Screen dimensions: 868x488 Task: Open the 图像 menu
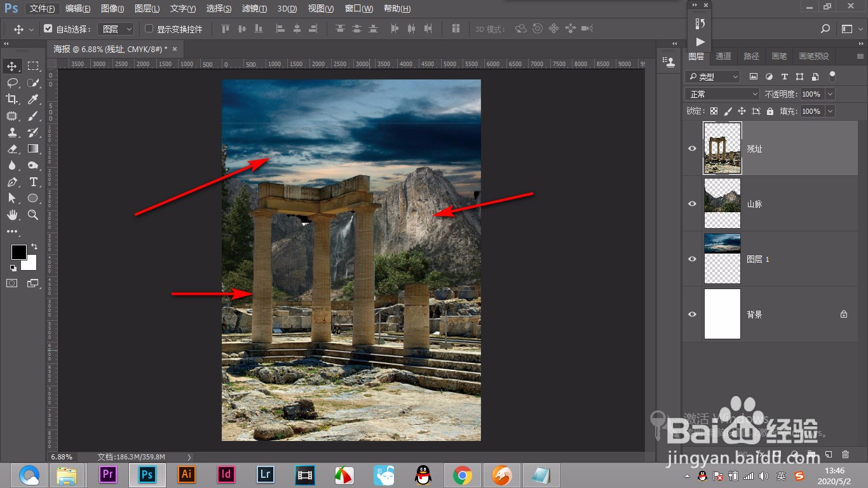(x=112, y=9)
